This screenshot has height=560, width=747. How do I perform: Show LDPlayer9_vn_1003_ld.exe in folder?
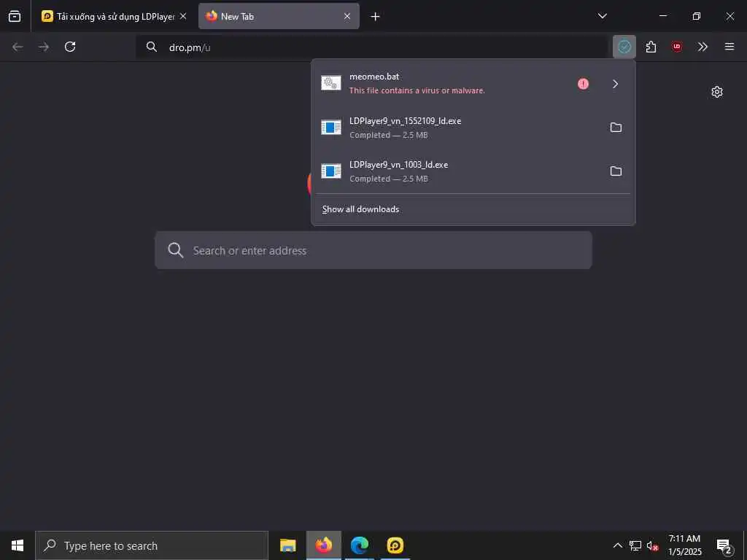click(x=616, y=171)
